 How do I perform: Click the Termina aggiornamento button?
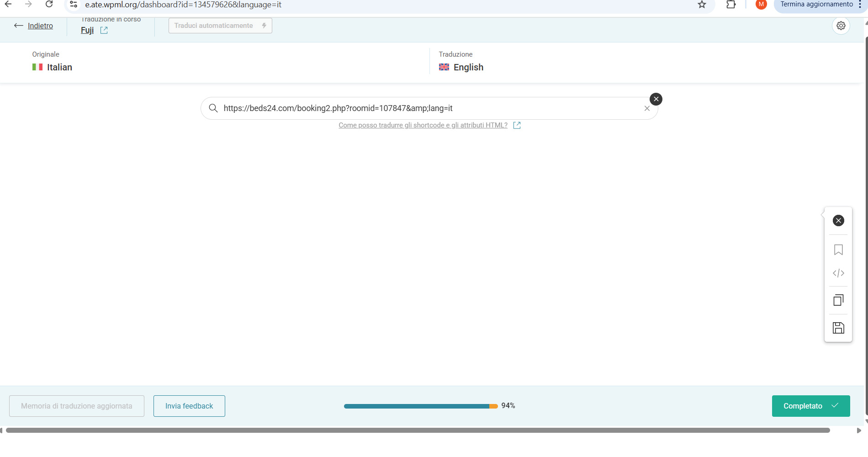coord(816,5)
